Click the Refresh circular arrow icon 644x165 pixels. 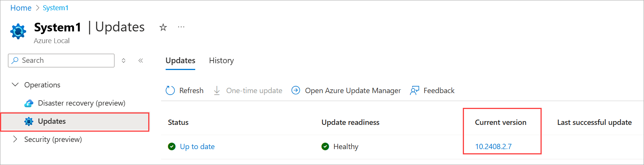(x=170, y=90)
